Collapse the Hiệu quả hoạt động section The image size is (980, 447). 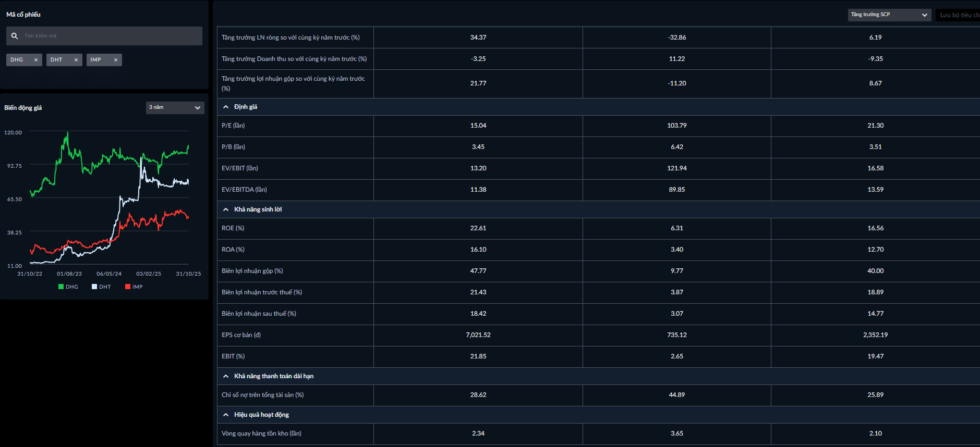(x=226, y=415)
